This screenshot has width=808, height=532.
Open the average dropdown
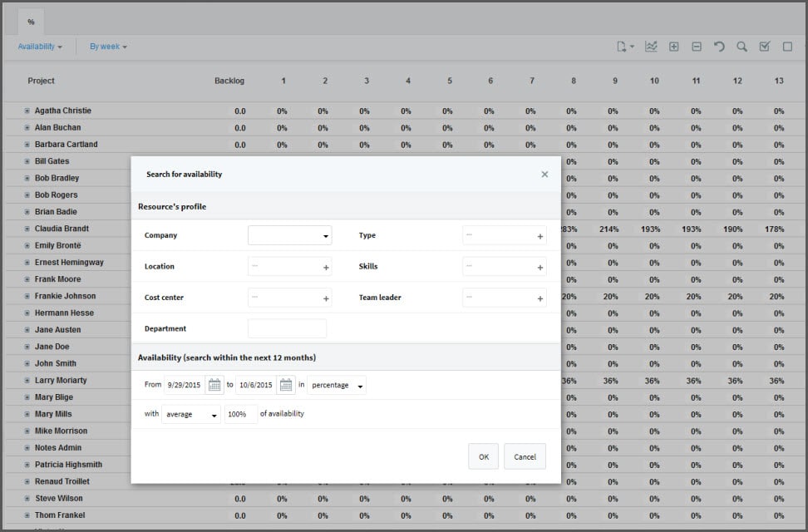click(x=191, y=414)
